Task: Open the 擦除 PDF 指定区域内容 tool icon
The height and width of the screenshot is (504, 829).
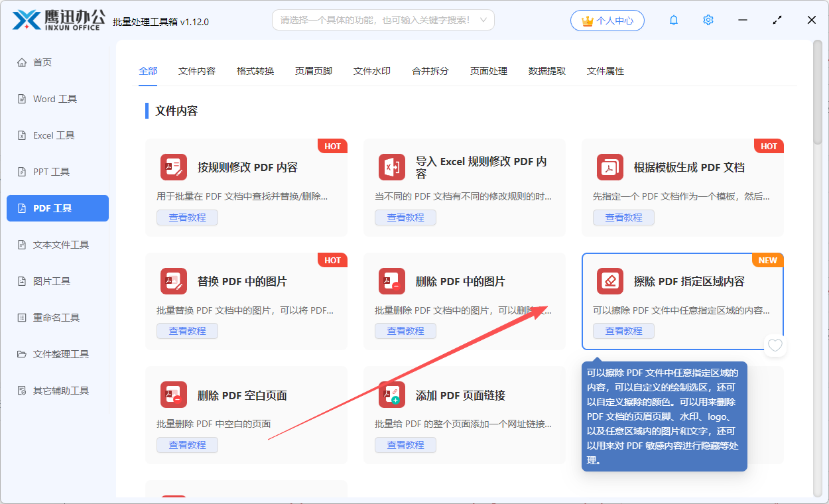Action: pos(610,281)
